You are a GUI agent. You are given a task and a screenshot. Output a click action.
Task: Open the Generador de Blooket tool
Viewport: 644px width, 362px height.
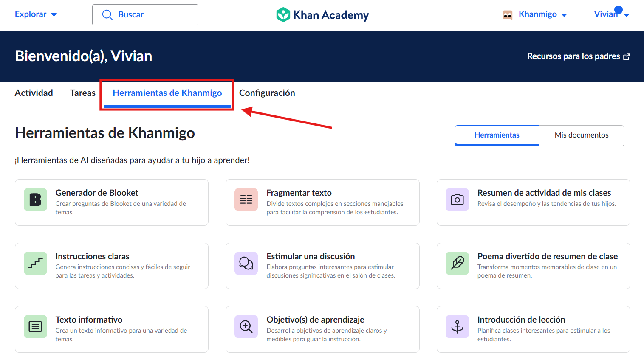[x=112, y=202]
